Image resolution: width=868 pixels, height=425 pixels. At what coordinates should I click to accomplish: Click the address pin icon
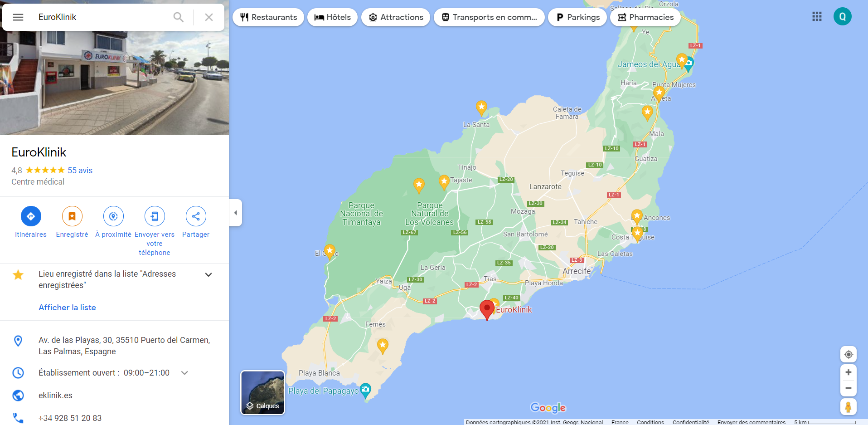tap(18, 341)
